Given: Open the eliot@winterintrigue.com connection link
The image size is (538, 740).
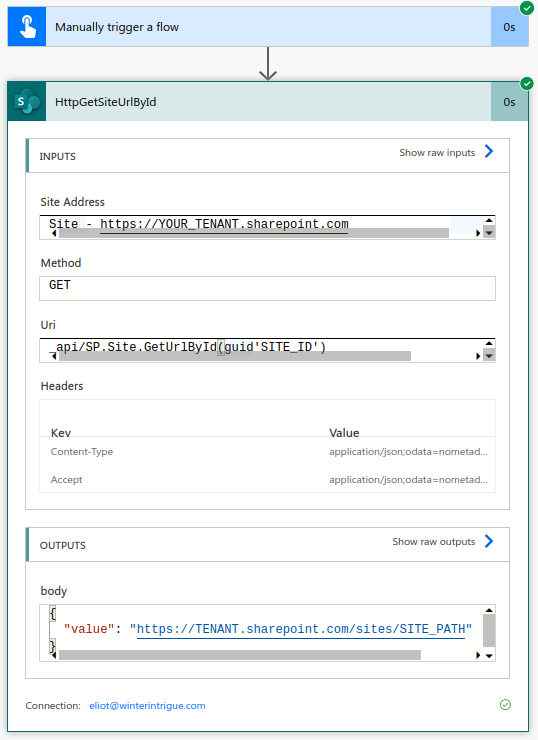Looking at the screenshot, I should [147, 706].
